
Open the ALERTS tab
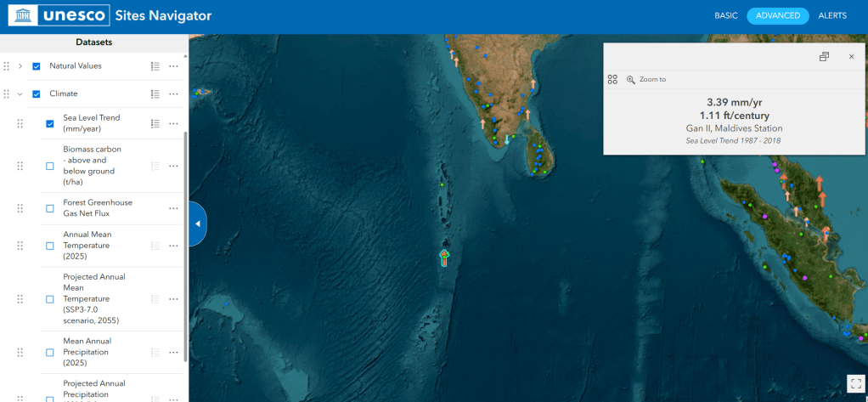coord(831,15)
